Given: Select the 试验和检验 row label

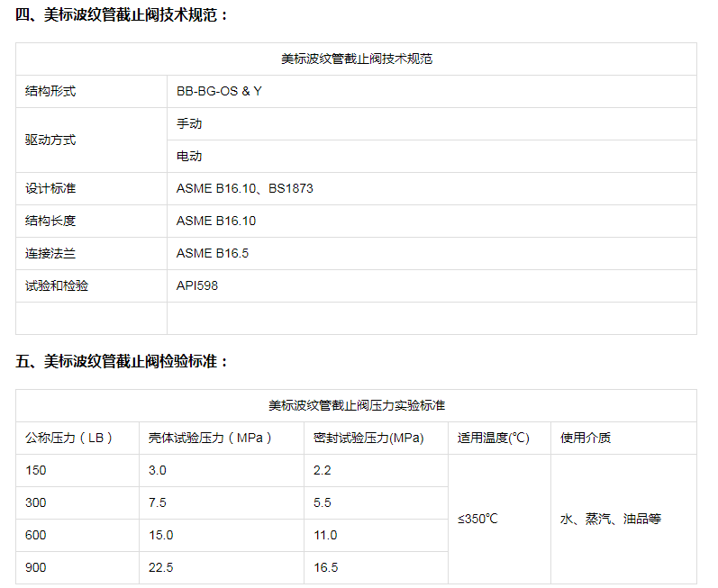Looking at the screenshot, I should click(x=57, y=286).
